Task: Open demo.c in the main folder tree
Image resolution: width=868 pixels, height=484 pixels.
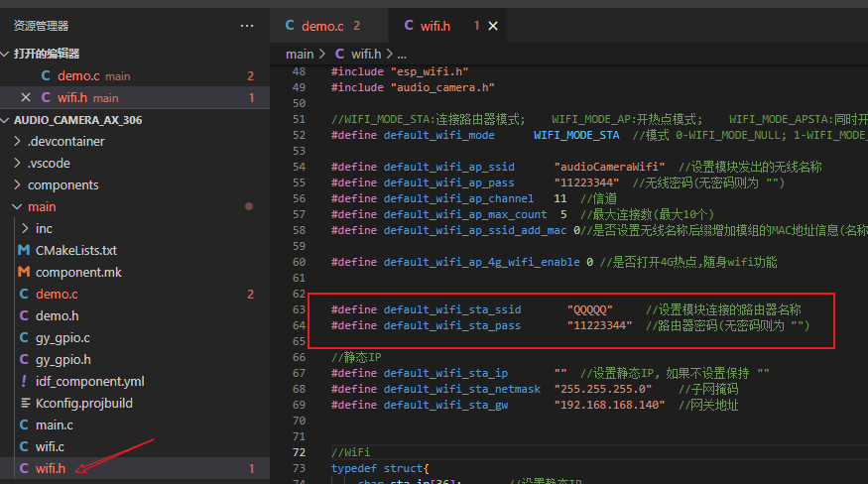Action: coord(57,294)
